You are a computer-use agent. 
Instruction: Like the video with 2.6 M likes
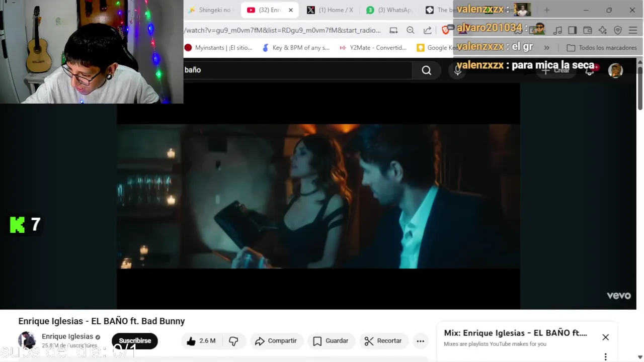coord(201,341)
